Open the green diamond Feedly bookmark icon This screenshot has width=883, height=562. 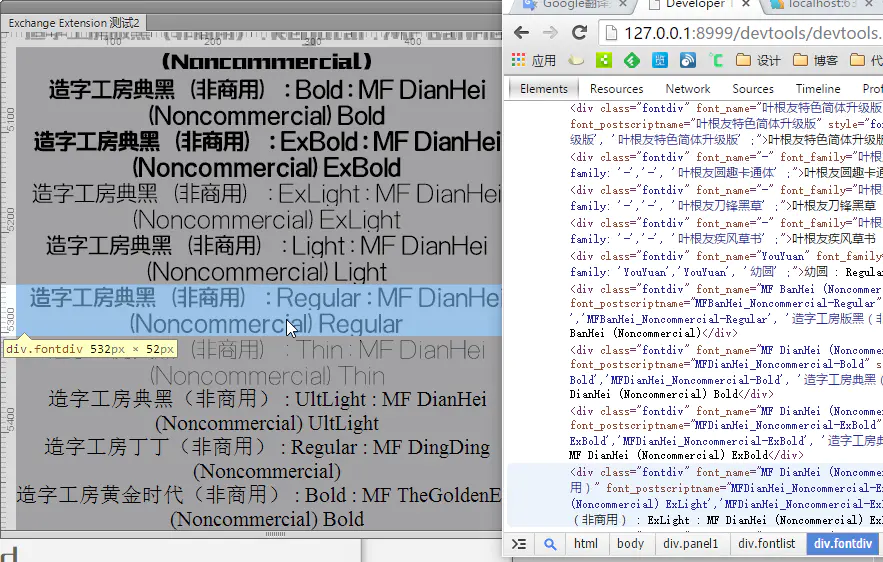coord(632,60)
